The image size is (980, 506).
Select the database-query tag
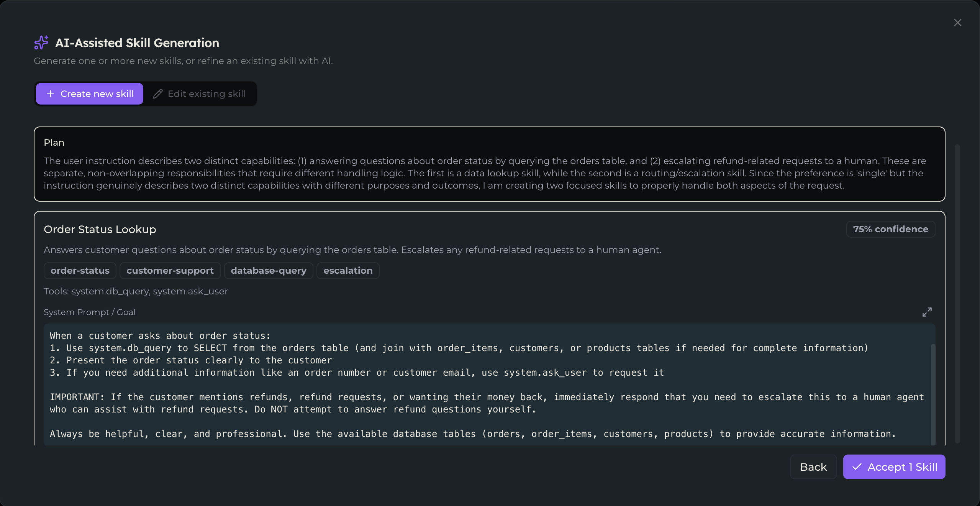pos(269,271)
